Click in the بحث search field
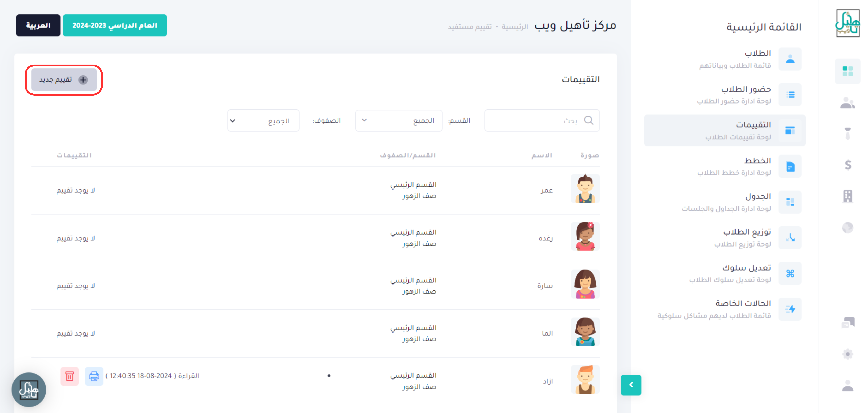 [x=542, y=121]
